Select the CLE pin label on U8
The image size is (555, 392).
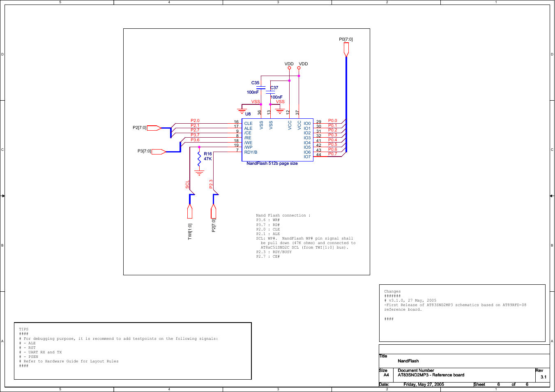pyautogui.click(x=249, y=123)
